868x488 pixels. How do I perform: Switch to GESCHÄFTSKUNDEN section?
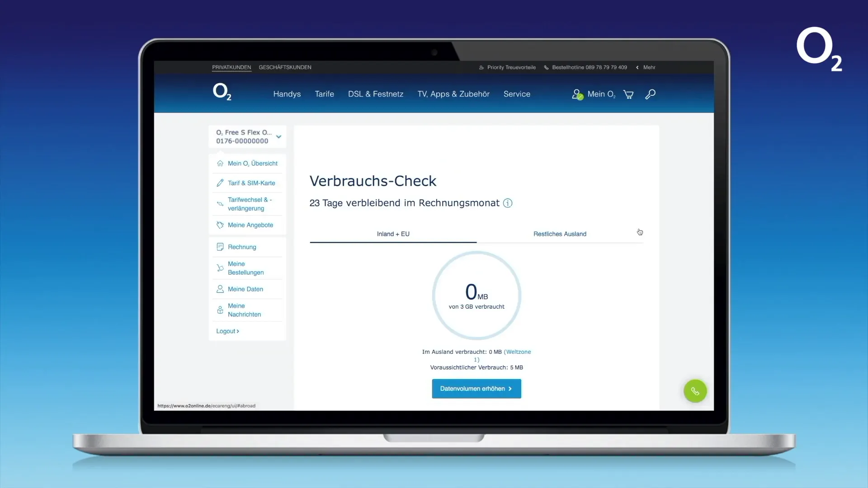pyautogui.click(x=285, y=67)
